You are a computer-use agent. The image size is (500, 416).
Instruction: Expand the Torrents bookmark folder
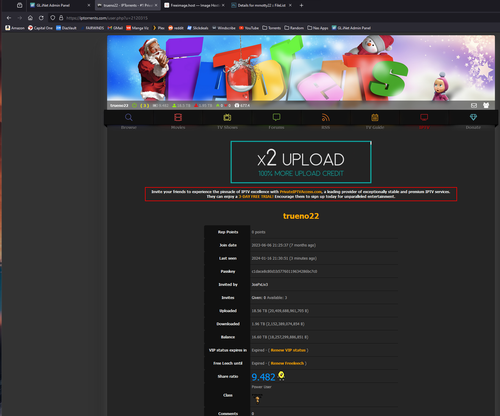(x=272, y=28)
